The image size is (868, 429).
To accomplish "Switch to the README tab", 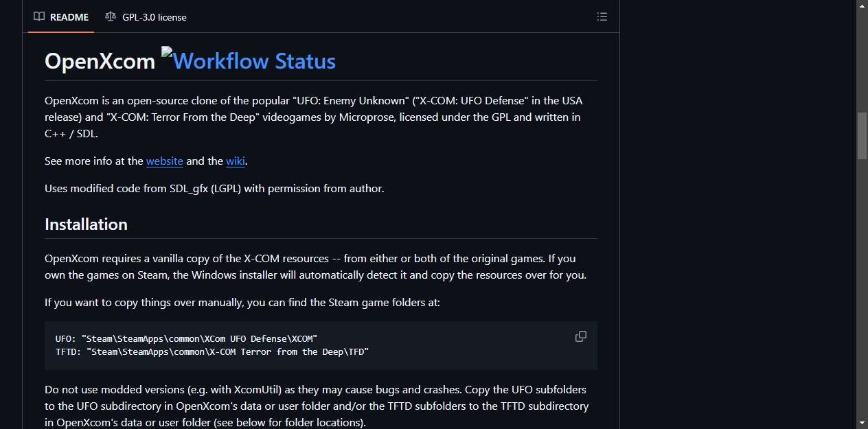I will pyautogui.click(x=62, y=16).
